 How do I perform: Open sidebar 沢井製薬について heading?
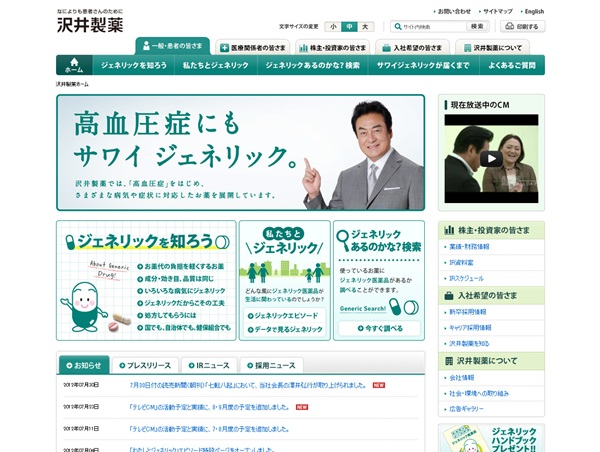(491, 361)
